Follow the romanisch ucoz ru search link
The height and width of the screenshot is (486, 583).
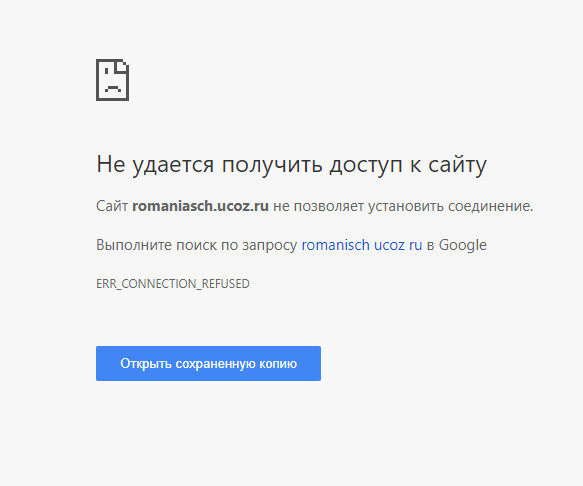click(361, 245)
